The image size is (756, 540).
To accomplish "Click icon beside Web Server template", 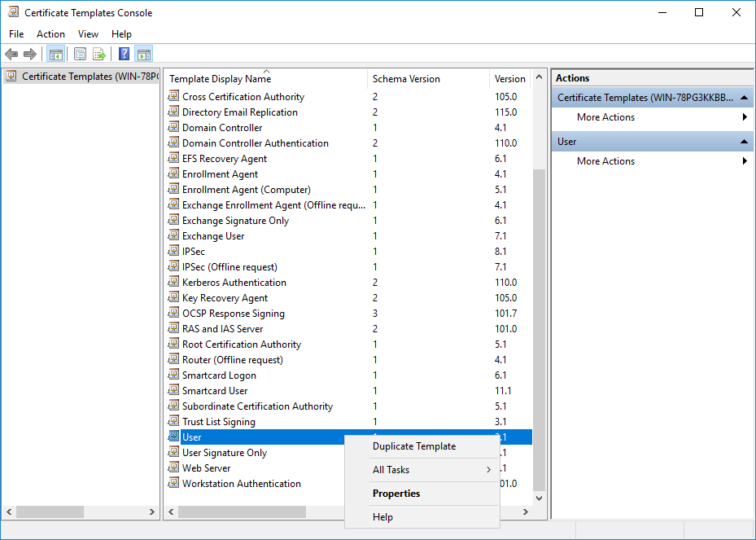I will tap(173, 468).
